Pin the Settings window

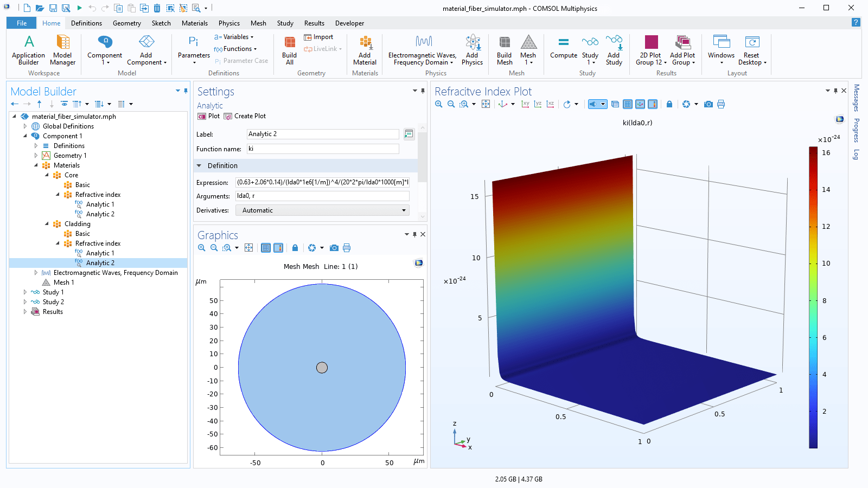click(x=423, y=91)
